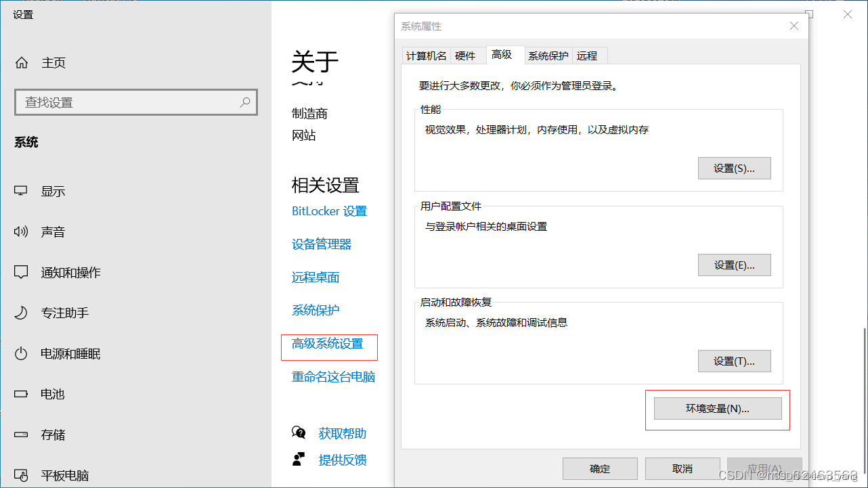Select 专注助手 in the sidebar

click(65, 313)
